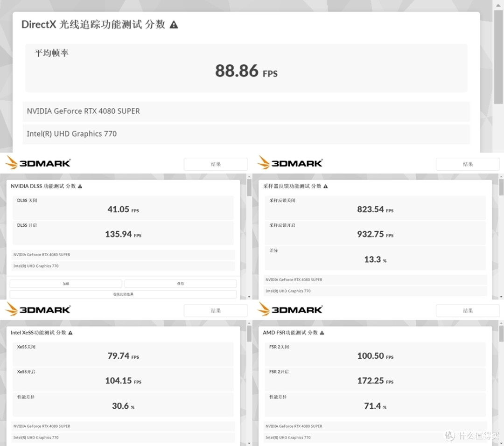Click UHD Graphics 770 row in the Intel XeSS panel

123,438
